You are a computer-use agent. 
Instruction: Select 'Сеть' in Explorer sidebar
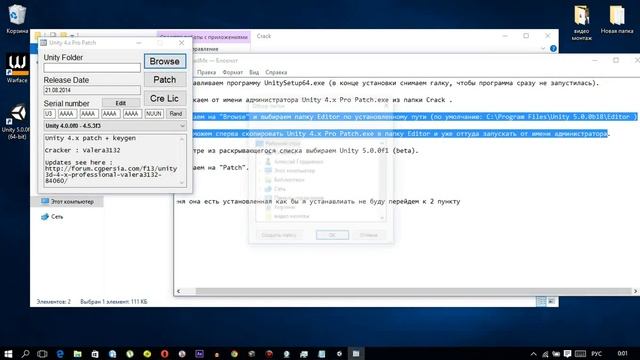(52, 217)
